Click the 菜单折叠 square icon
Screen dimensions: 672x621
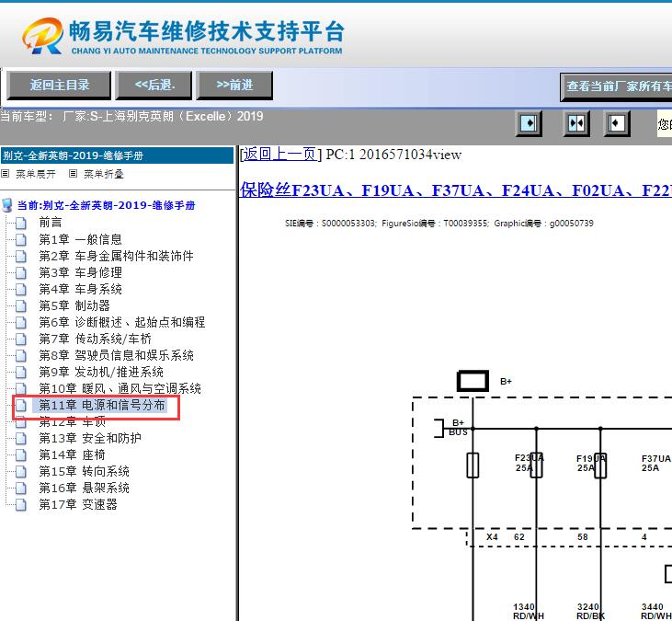74,173
